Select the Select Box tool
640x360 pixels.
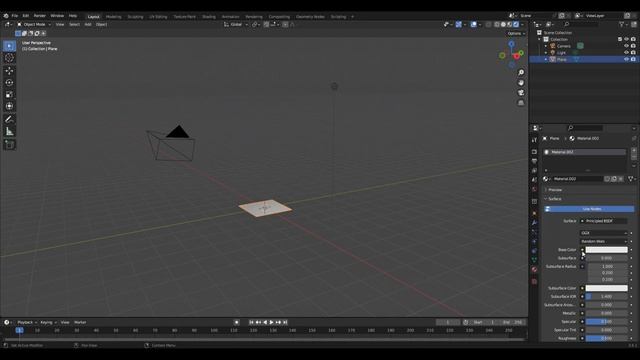tap(9, 46)
